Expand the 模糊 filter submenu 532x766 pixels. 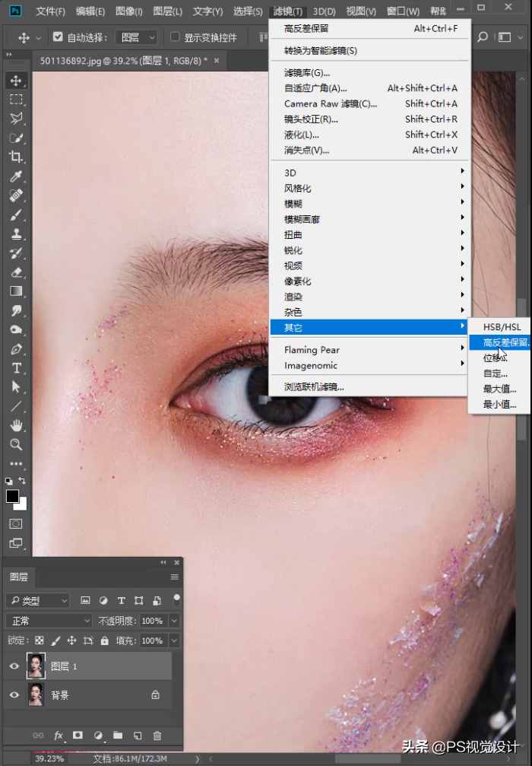369,204
